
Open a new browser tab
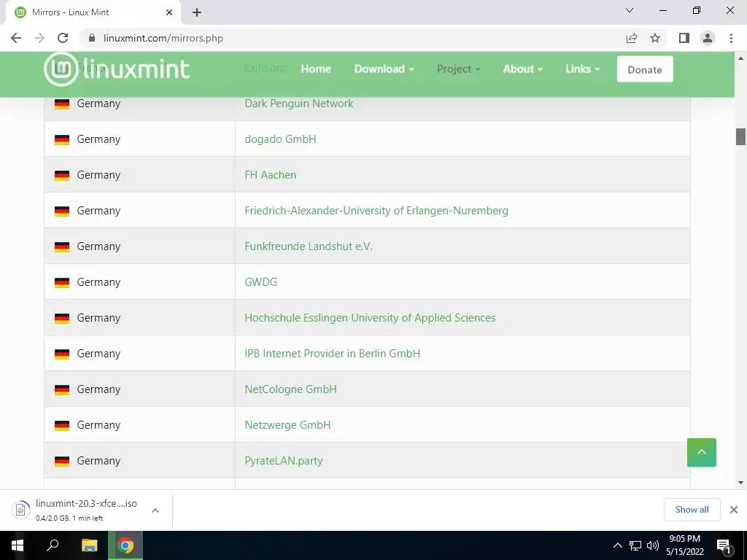pyautogui.click(x=197, y=12)
